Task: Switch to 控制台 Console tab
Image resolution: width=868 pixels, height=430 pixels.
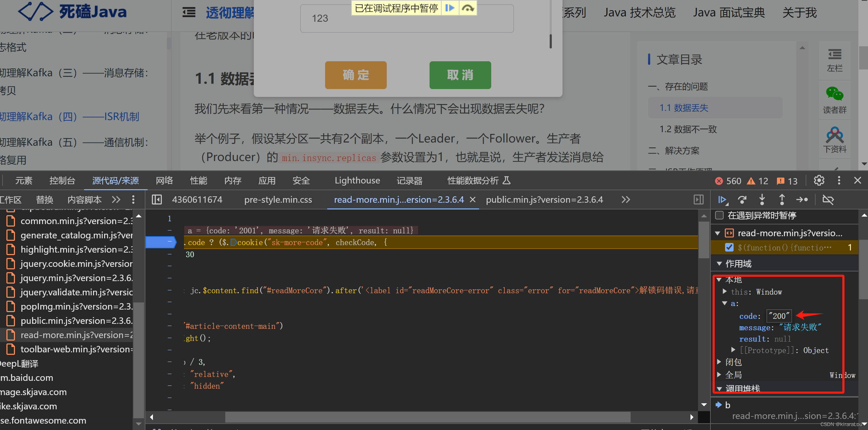Action: click(62, 181)
